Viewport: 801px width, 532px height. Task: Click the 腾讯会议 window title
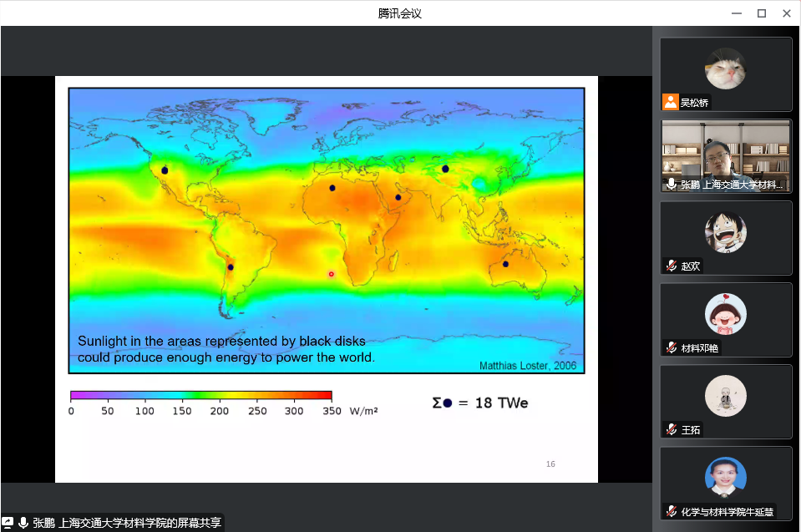point(400,13)
